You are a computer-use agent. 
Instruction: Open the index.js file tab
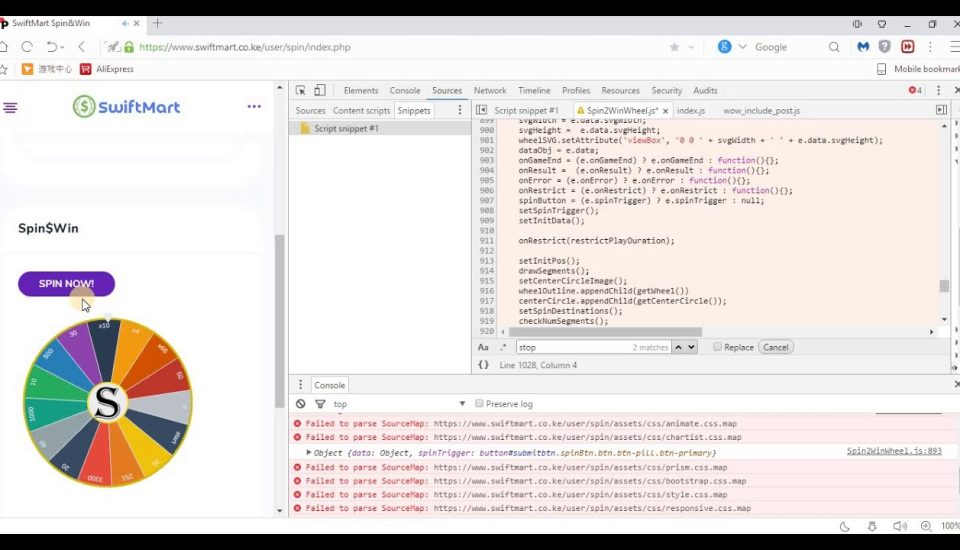click(691, 111)
